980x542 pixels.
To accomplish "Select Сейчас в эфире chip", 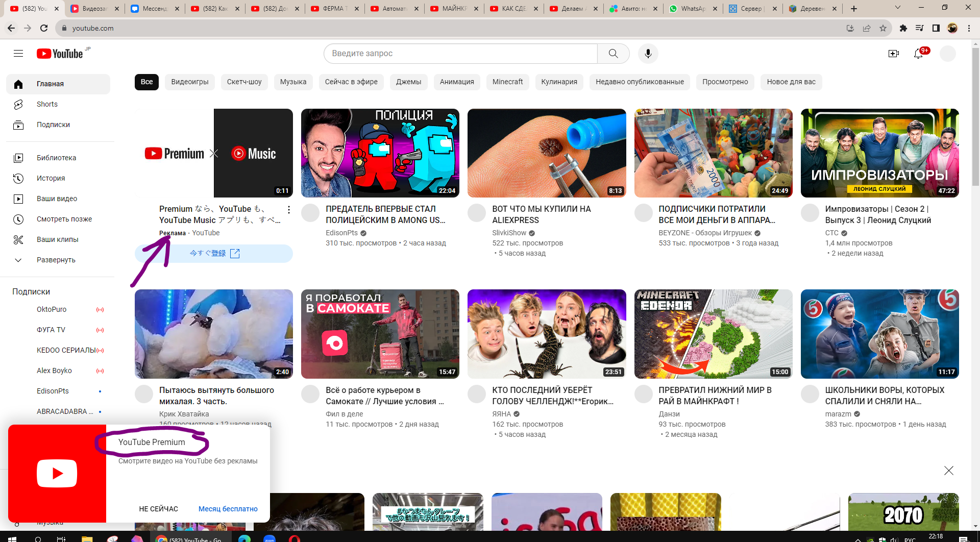I will click(x=351, y=82).
